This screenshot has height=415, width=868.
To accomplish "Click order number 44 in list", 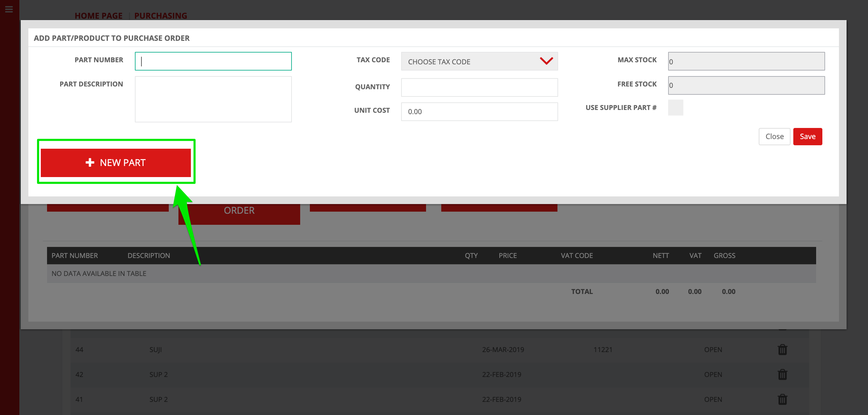I will [x=79, y=350].
